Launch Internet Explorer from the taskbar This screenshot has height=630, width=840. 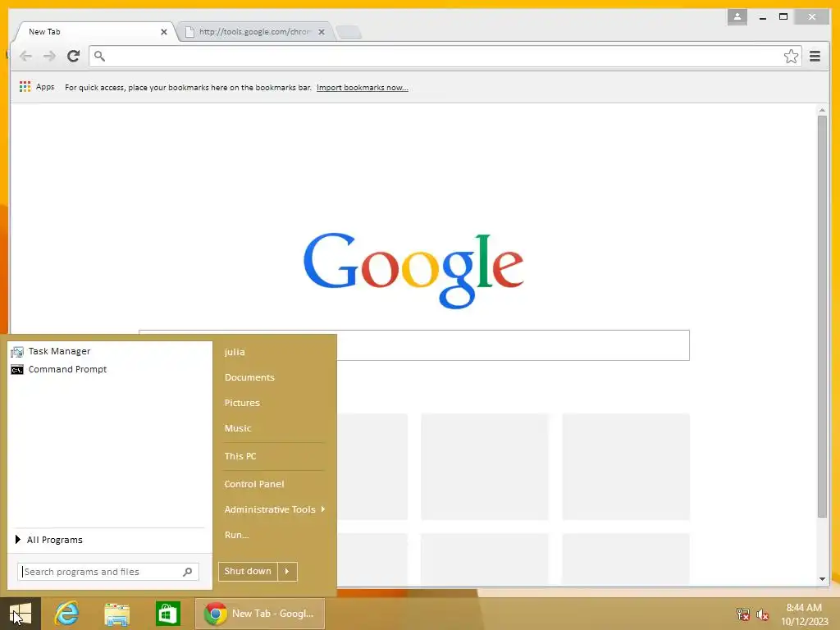[x=66, y=614]
